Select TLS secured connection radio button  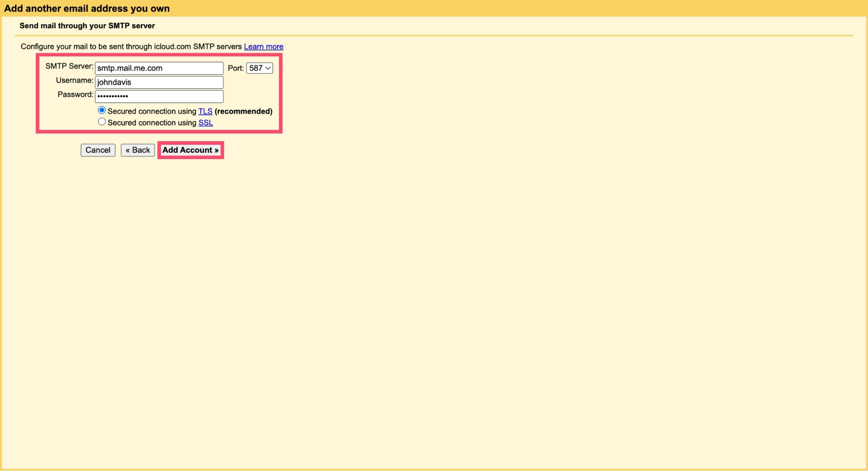click(102, 110)
